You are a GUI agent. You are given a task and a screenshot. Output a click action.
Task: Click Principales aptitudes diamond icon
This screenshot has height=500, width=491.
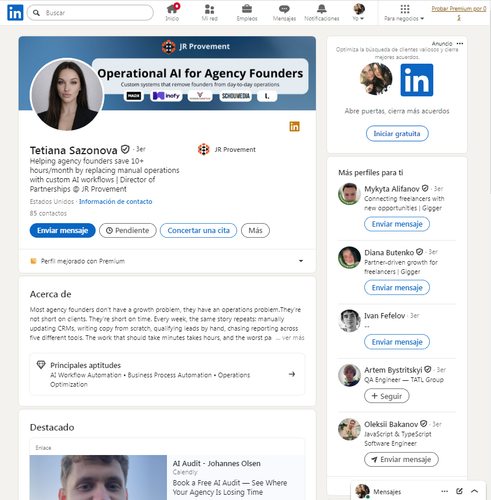coord(41,365)
